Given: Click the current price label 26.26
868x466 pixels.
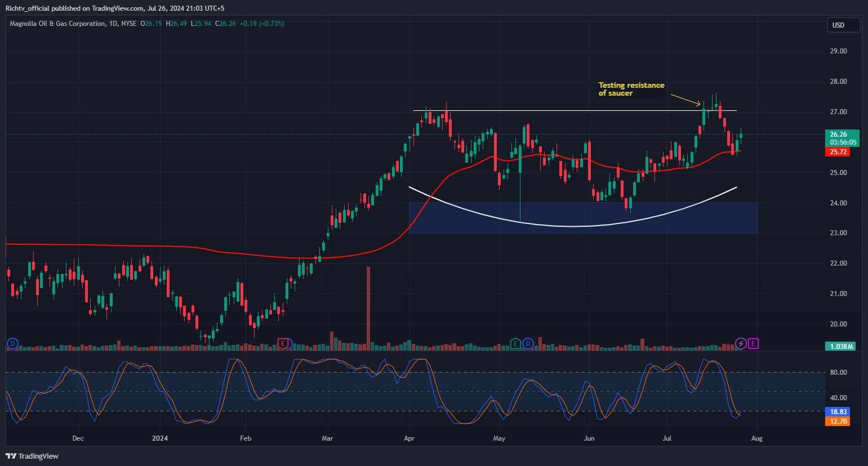Looking at the screenshot, I should click(842, 135).
